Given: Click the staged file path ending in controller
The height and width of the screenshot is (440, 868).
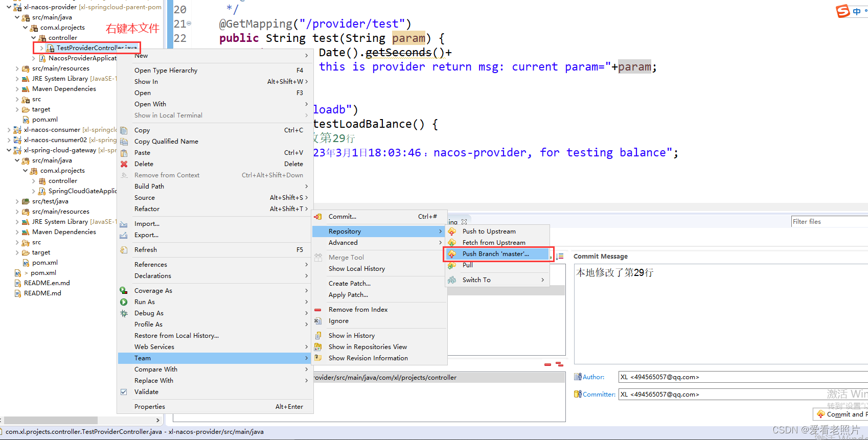Looking at the screenshot, I should pyautogui.click(x=385, y=378).
